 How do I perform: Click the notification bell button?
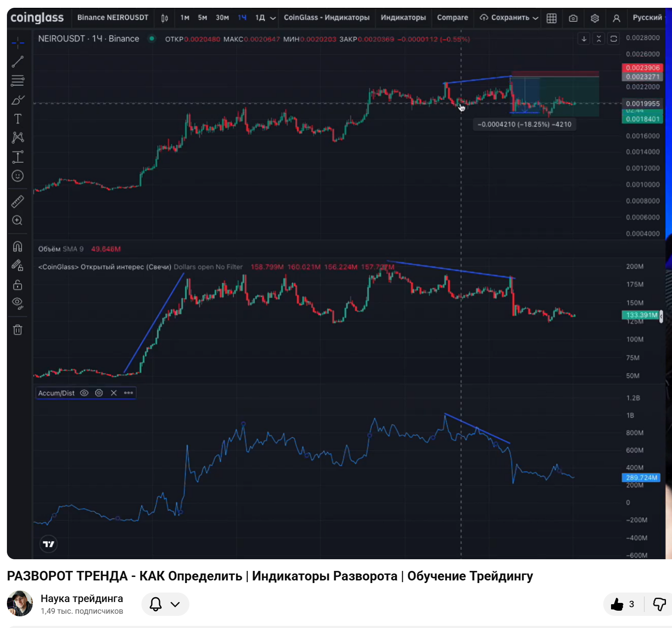pos(155,604)
